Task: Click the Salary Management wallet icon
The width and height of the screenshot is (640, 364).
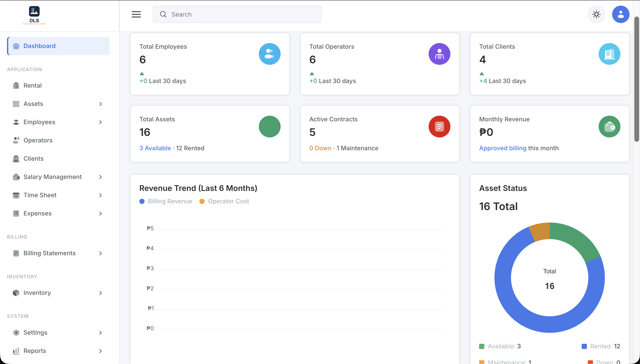Action: tap(16, 177)
